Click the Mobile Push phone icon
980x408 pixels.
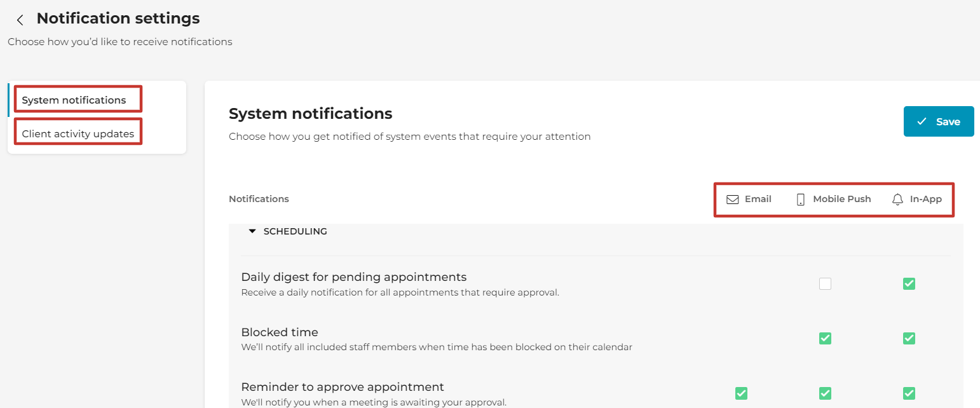(x=801, y=200)
